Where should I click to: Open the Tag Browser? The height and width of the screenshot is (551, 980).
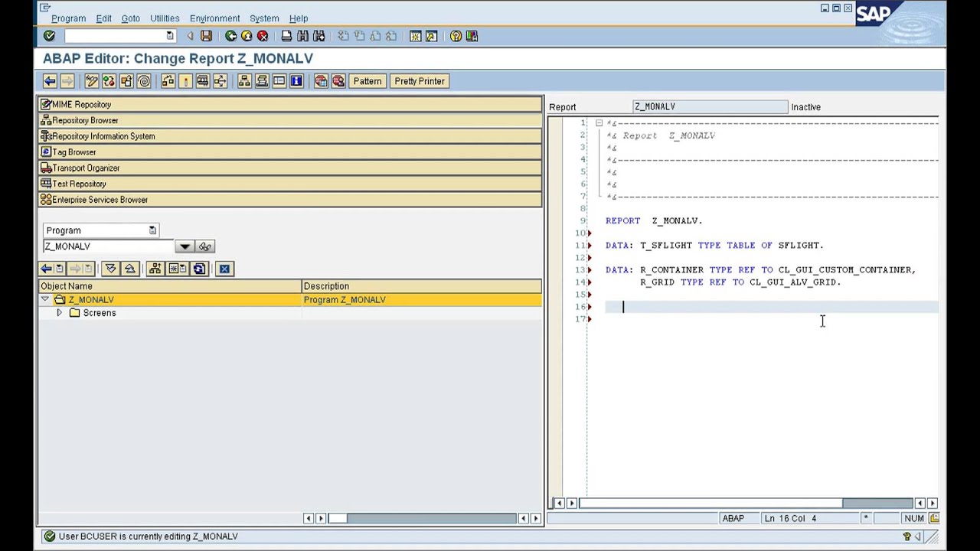tap(290, 152)
